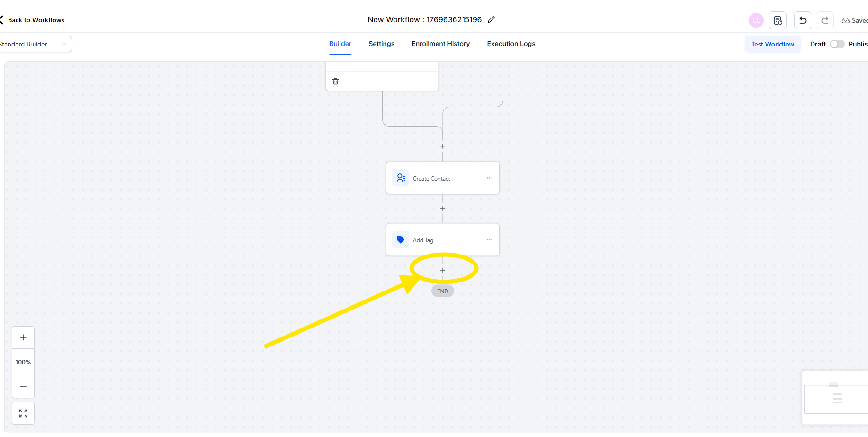This screenshot has width=868, height=437.
Task: Switch to the Settings tab
Action: 381,44
